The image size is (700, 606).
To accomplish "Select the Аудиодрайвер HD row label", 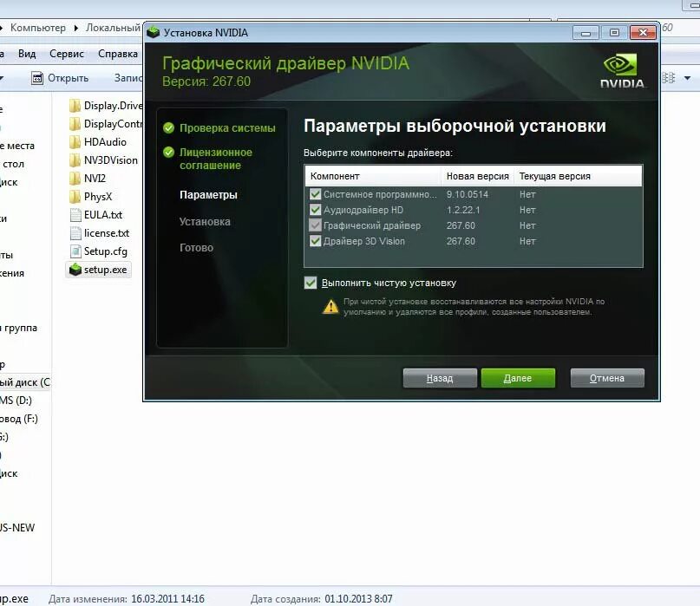I will (x=363, y=210).
